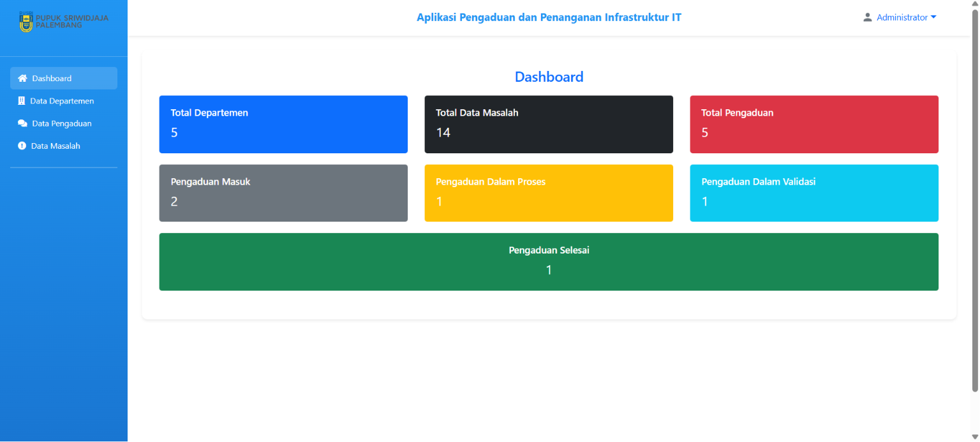Image resolution: width=980 pixels, height=442 pixels.
Task: Click the building icon beside Data Departemen
Action: tap(22, 101)
